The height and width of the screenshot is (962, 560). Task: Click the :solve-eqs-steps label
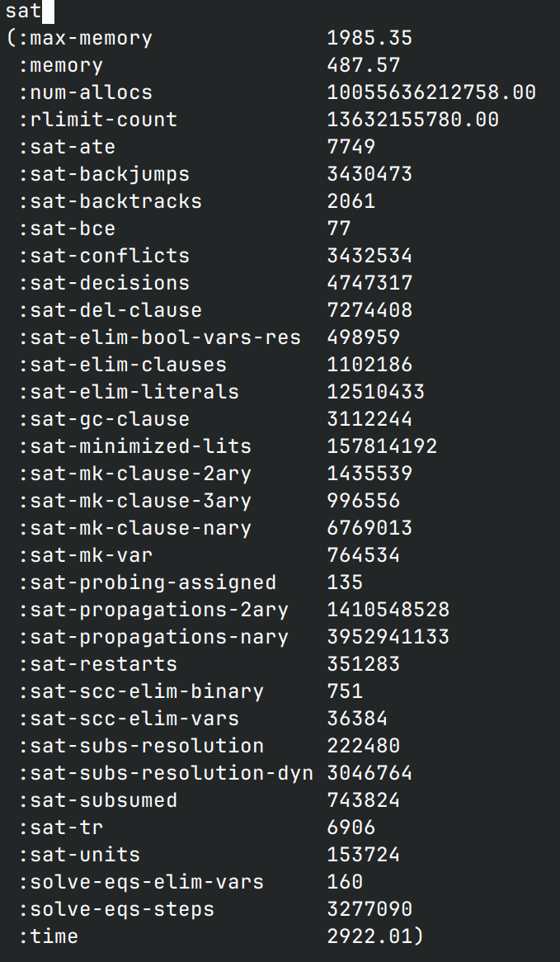pyautogui.click(x=116, y=909)
